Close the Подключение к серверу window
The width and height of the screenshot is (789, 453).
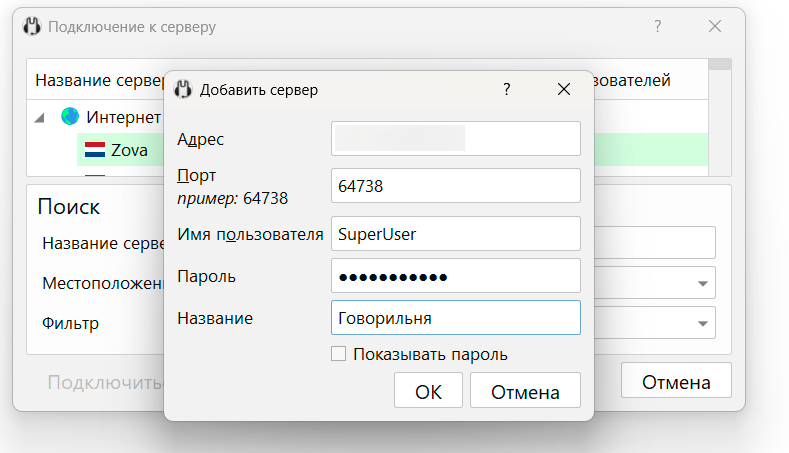click(715, 27)
